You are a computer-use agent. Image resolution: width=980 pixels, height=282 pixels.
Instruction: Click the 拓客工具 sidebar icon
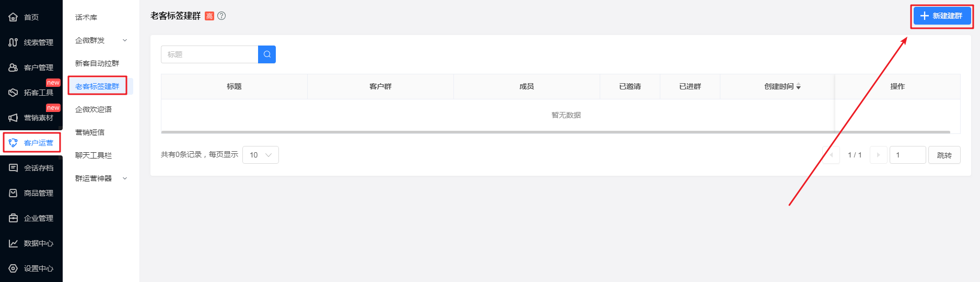tap(13, 93)
